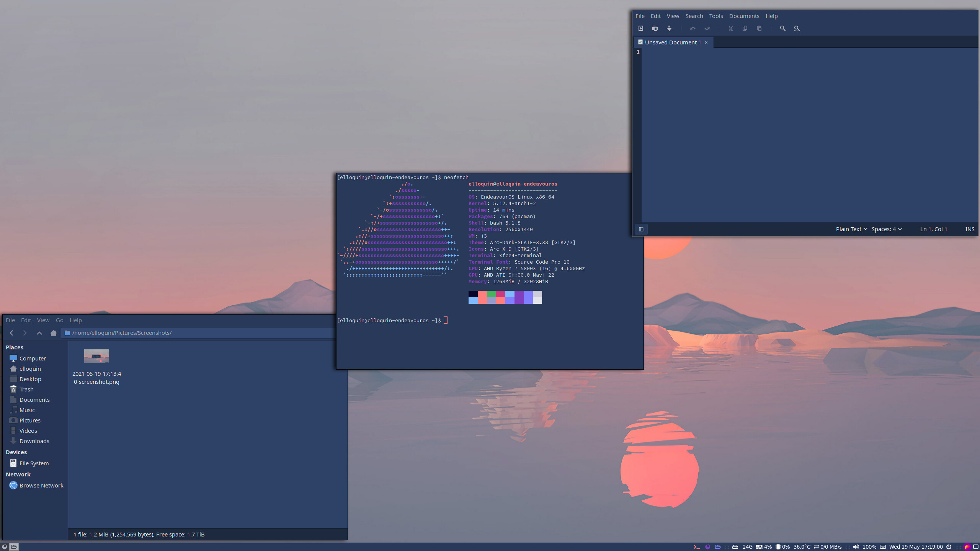Select the Redo icon in Mousepad toolbar
980x551 pixels.
(x=707, y=28)
